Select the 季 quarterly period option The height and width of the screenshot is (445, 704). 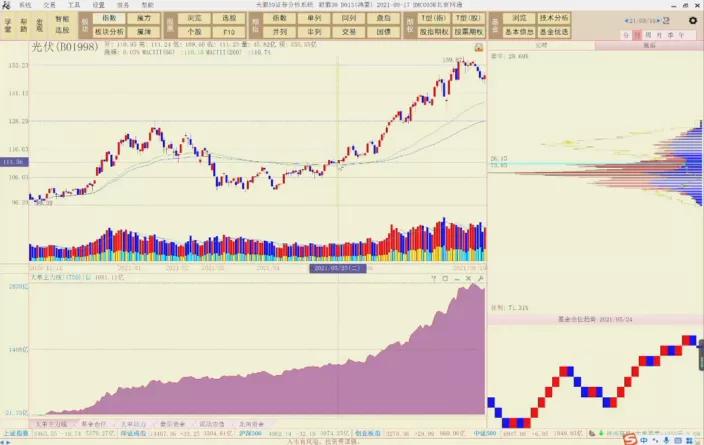[x=670, y=35]
